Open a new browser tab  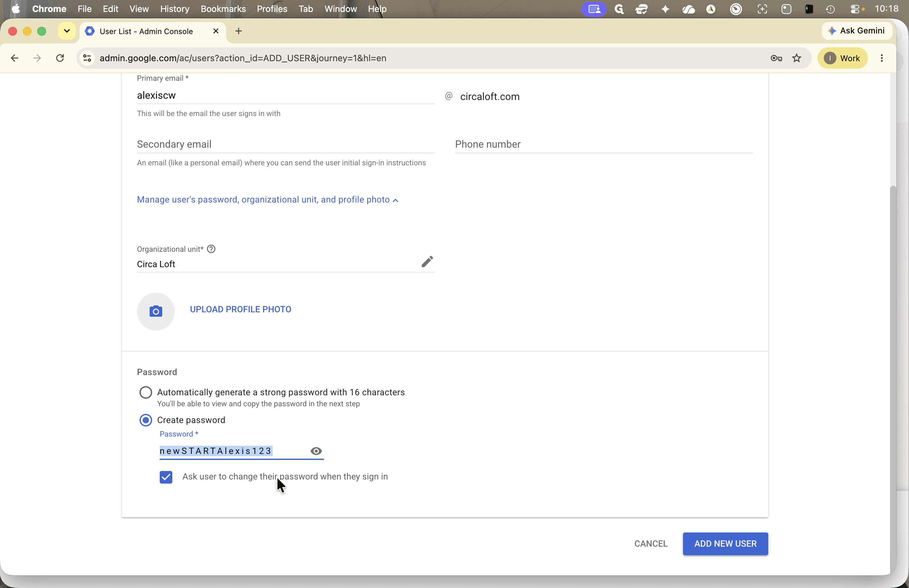[x=239, y=31]
